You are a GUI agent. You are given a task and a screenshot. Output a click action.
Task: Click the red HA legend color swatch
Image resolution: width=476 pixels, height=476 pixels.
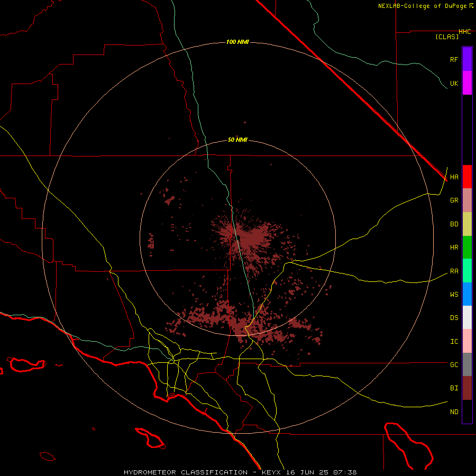tap(467, 177)
